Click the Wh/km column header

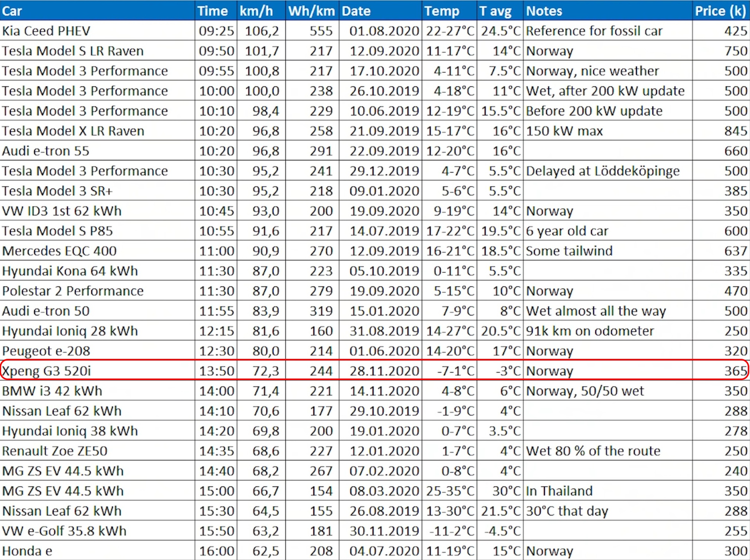tap(312, 10)
